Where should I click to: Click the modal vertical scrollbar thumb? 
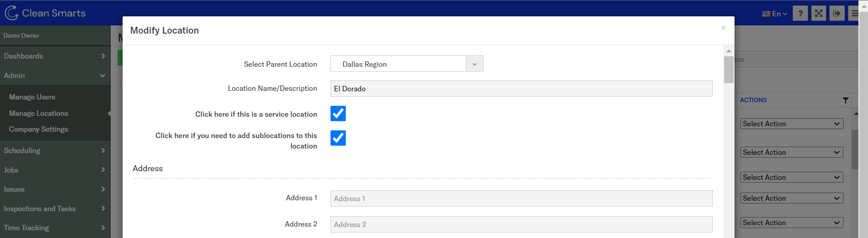[729, 69]
